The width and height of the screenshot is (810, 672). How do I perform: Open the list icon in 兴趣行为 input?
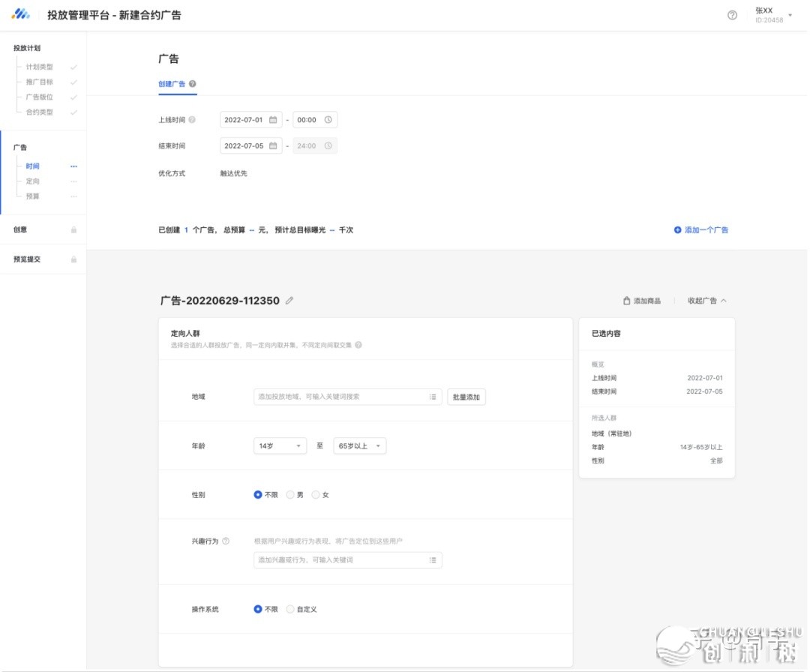tap(433, 560)
